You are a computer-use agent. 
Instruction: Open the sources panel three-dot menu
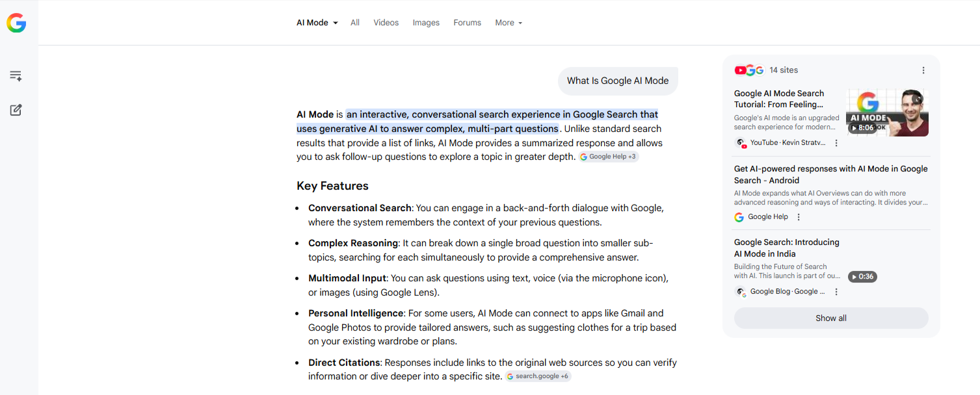click(923, 70)
